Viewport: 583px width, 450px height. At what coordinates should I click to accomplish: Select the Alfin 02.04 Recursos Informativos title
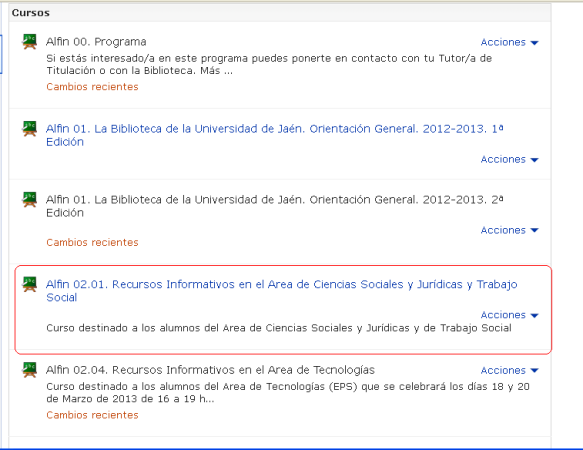(210, 370)
